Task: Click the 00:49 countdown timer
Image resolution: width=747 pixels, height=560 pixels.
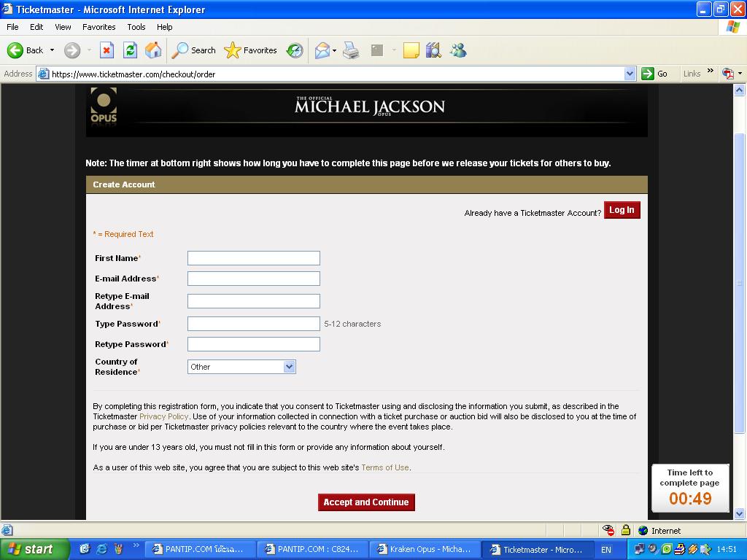Action: (x=690, y=499)
